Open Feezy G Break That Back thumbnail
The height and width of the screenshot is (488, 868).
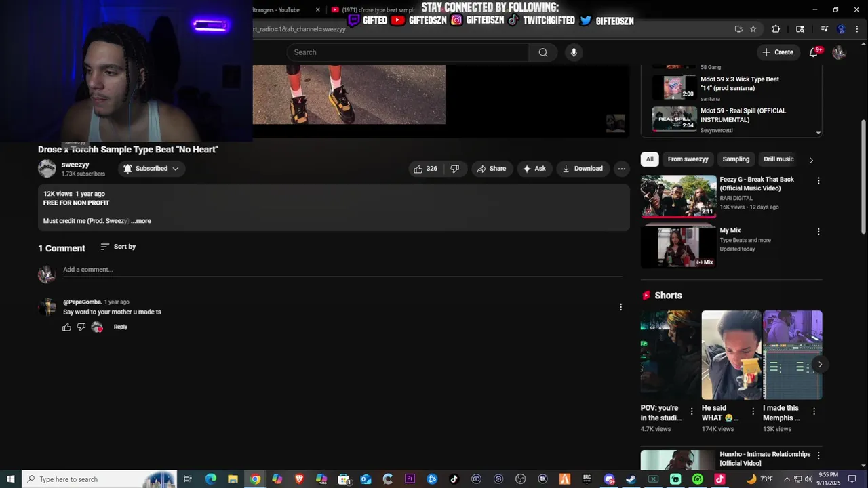pyautogui.click(x=679, y=197)
